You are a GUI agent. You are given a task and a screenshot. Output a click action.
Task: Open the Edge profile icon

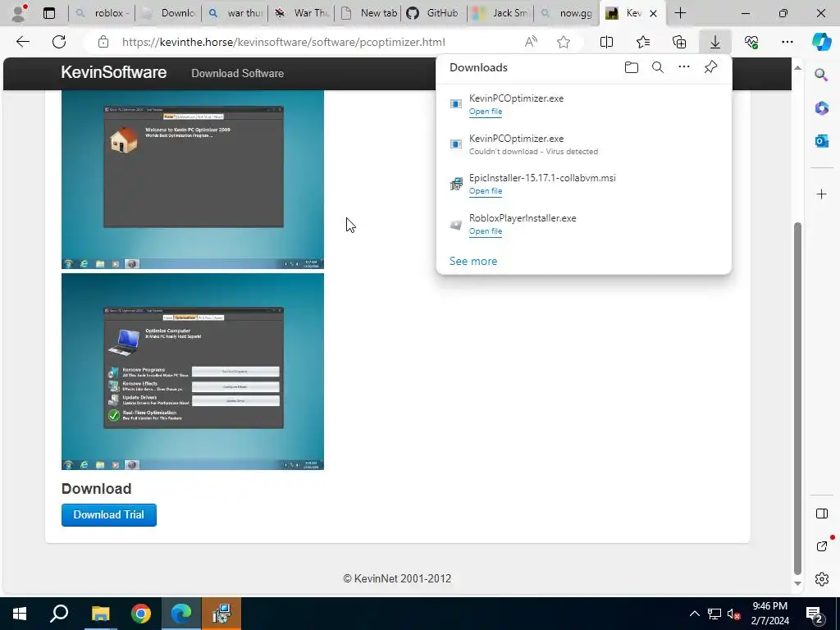[19, 13]
